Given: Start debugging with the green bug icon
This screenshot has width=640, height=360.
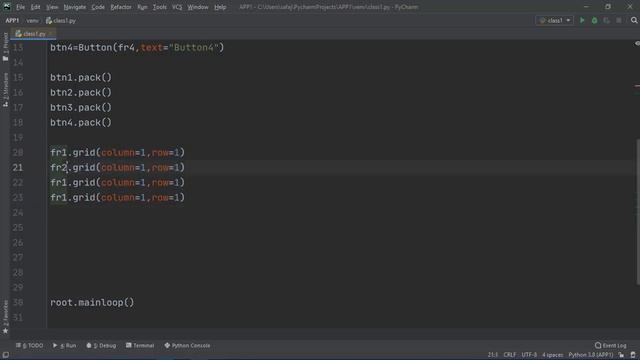Looking at the screenshot, I should coord(594,20).
